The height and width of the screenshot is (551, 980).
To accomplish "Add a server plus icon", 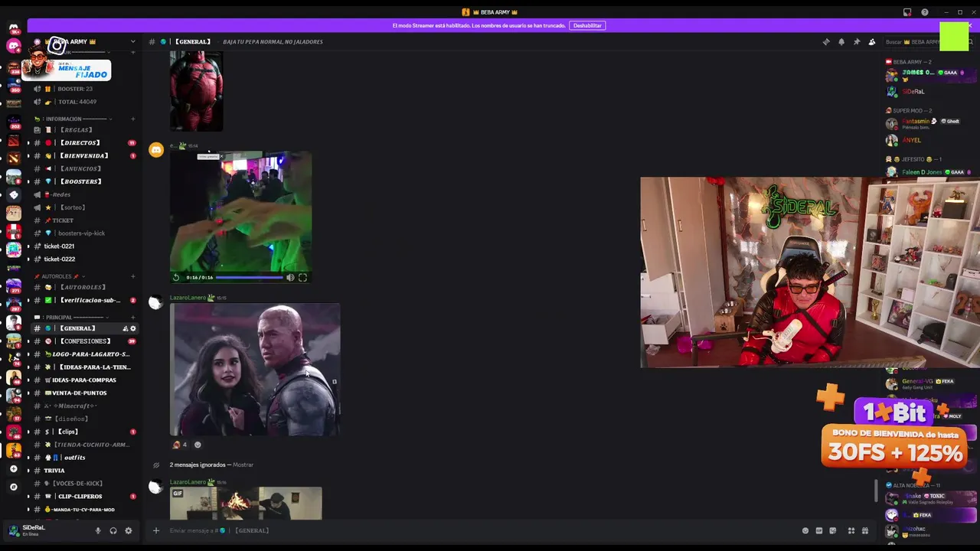I will (x=13, y=469).
